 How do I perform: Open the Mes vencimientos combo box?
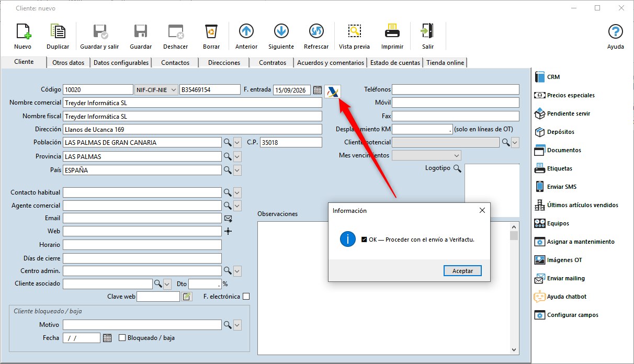click(426, 155)
